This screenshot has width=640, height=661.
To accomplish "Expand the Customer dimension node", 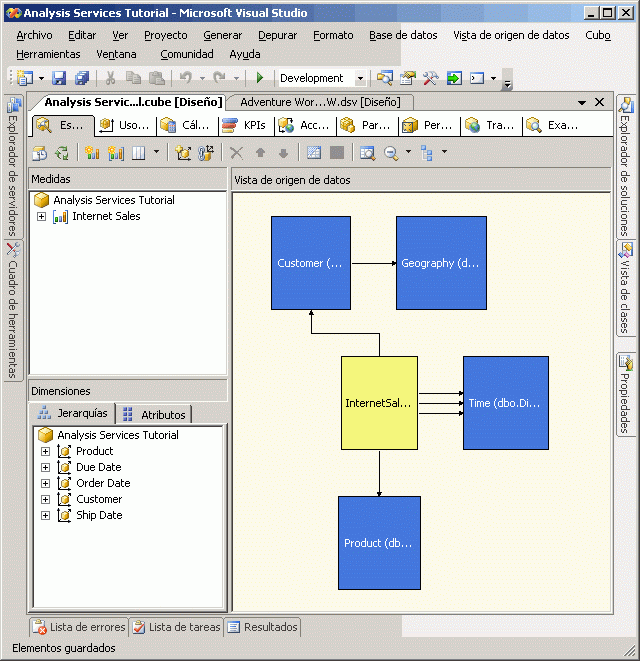I will 46,500.
